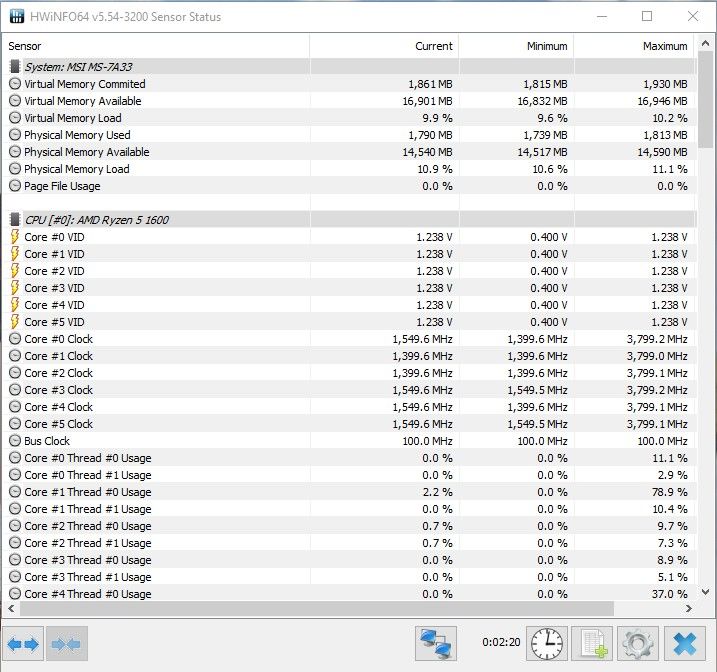717x672 pixels.
Task: Select the Core #4 Clock row
Action: 350,407
